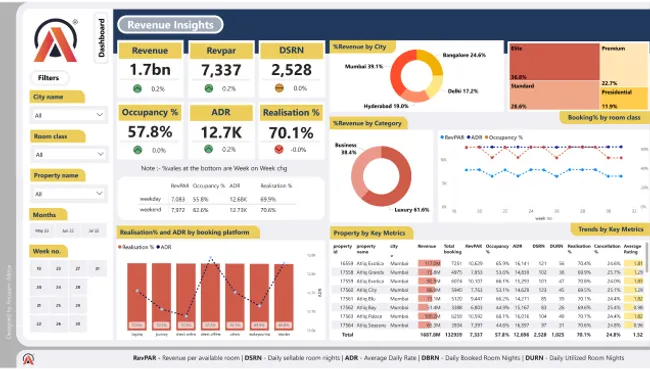The height and width of the screenshot is (369, 650).
Task: Click the green up indicator under Revpar
Action: click(209, 88)
